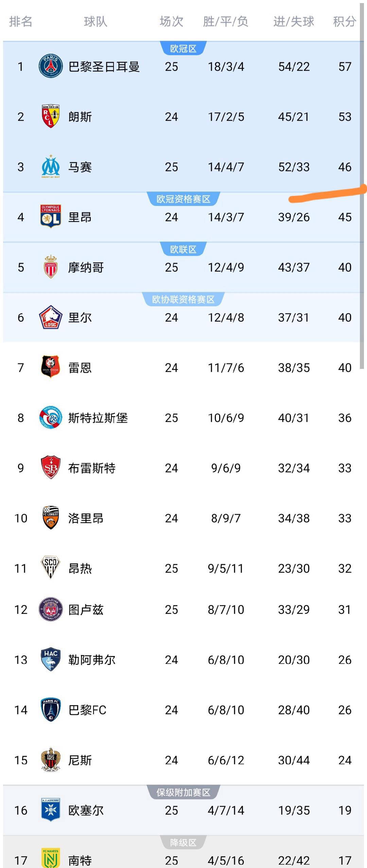This screenshot has height=868, width=367.
Task: Tap the Strasbourg club logo
Action: [x=51, y=417]
